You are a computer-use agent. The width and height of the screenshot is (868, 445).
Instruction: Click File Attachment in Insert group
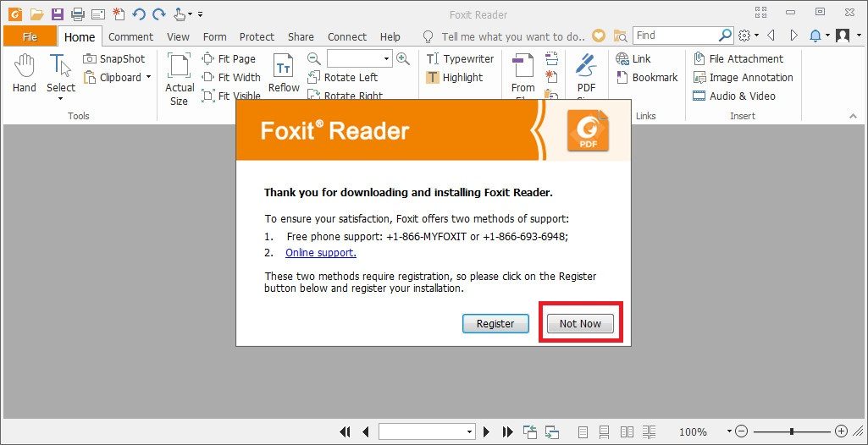coord(738,58)
